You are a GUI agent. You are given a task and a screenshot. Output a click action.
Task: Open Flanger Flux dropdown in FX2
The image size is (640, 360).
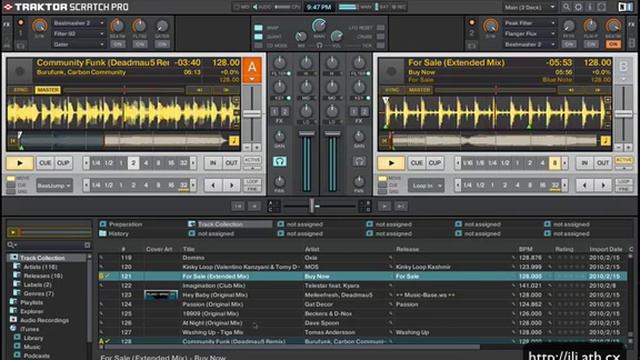click(529, 34)
